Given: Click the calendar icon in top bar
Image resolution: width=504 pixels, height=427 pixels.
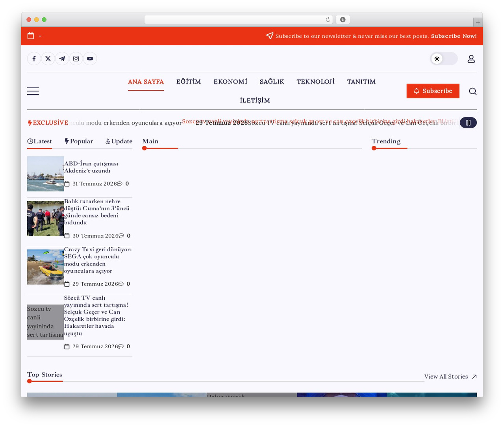Looking at the screenshot, I should pos(31,36).
